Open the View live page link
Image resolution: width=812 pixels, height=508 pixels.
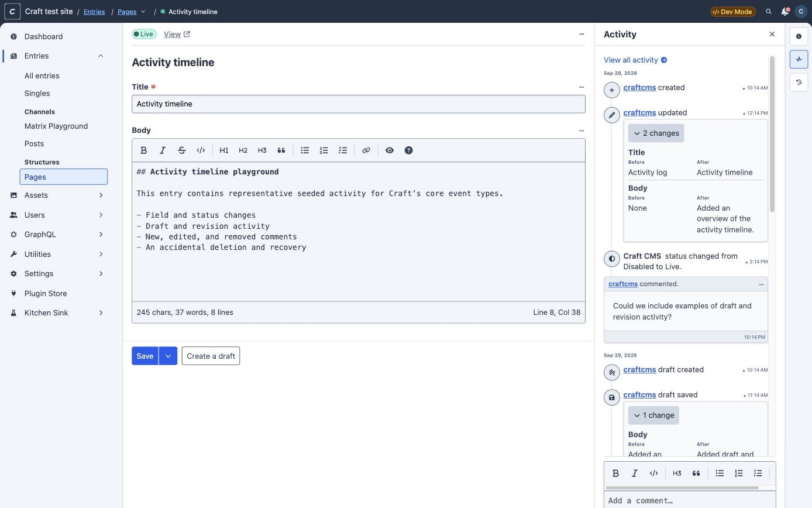[x=177, y=34]
